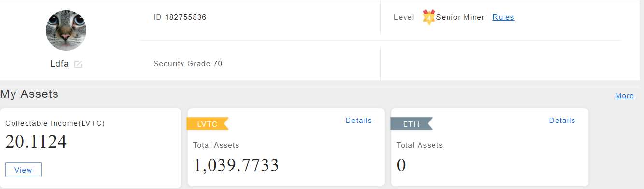Click the Ldfa username text
This screenshot has height=189, width=644.
click(x=59, y=64)
